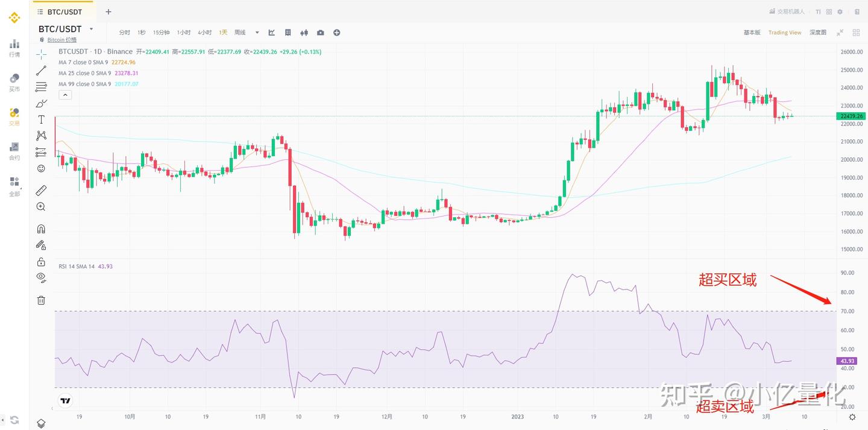This screenshot has width=868, height=430.
Task: Hide all drawings with eye icon
Action: 41,277
